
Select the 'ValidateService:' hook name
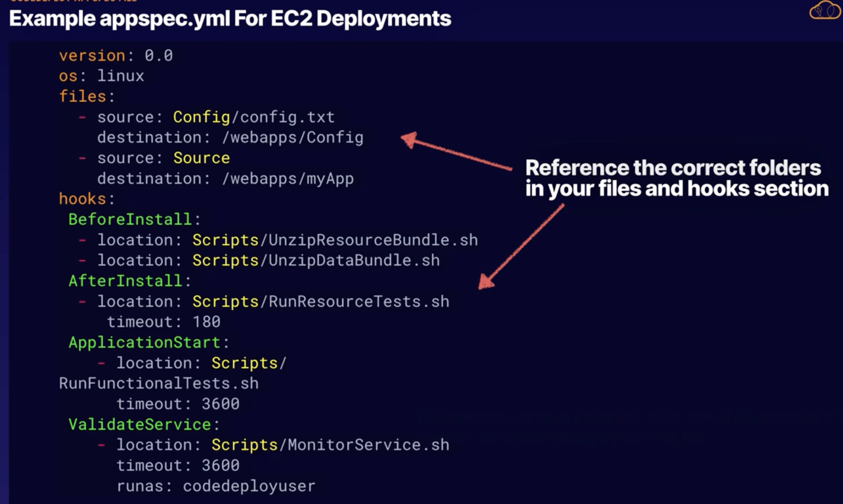(x=144, y=424)
